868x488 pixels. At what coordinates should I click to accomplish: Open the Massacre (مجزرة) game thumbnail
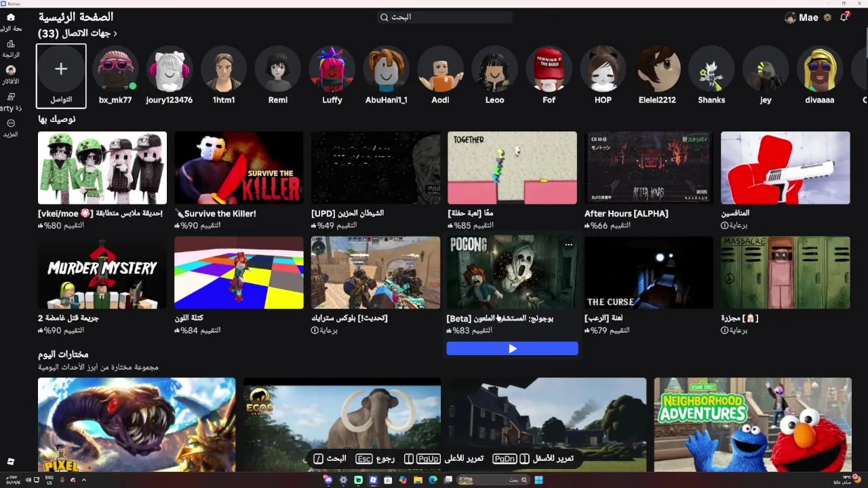785,272
